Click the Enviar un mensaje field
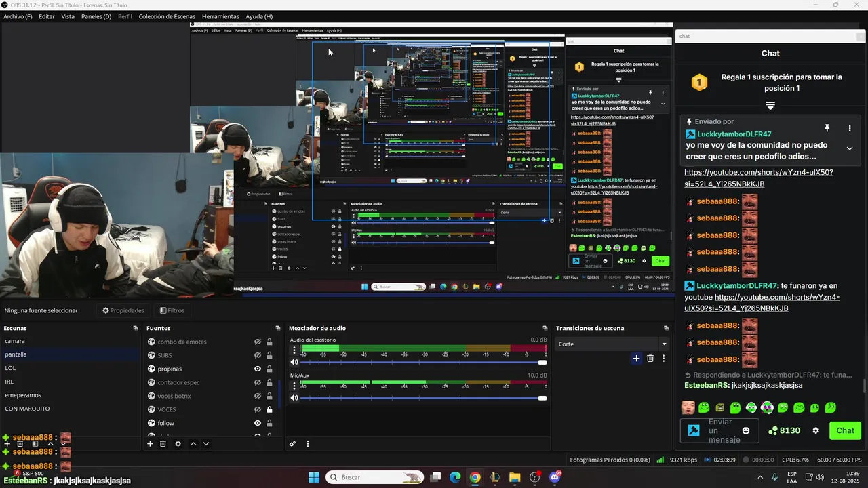The image size is (868, 488). (719, 430)
